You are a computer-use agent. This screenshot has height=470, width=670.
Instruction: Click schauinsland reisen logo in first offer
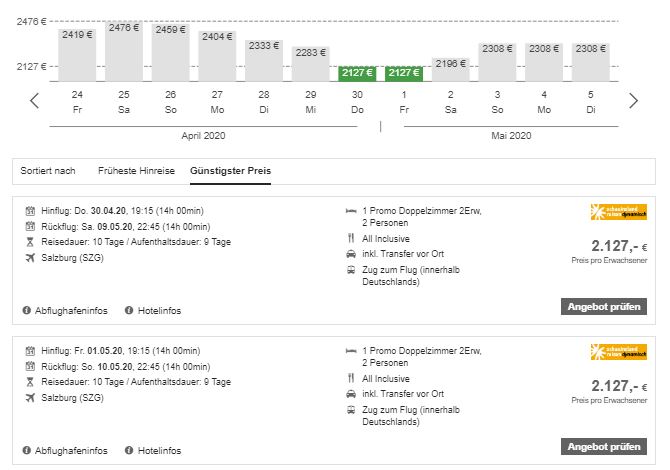611,212
